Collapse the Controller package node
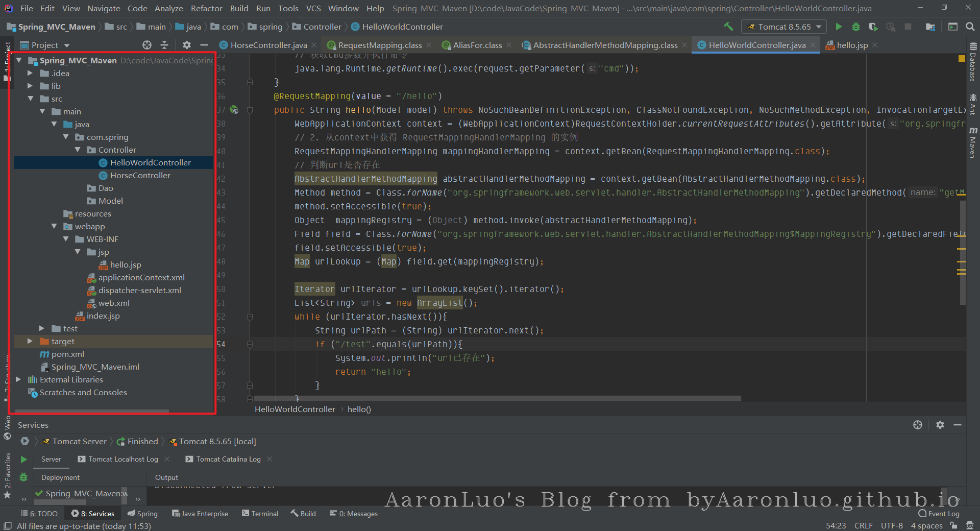Image resolution: width=980 pixels, height=531 pixels. pos(78,150)
